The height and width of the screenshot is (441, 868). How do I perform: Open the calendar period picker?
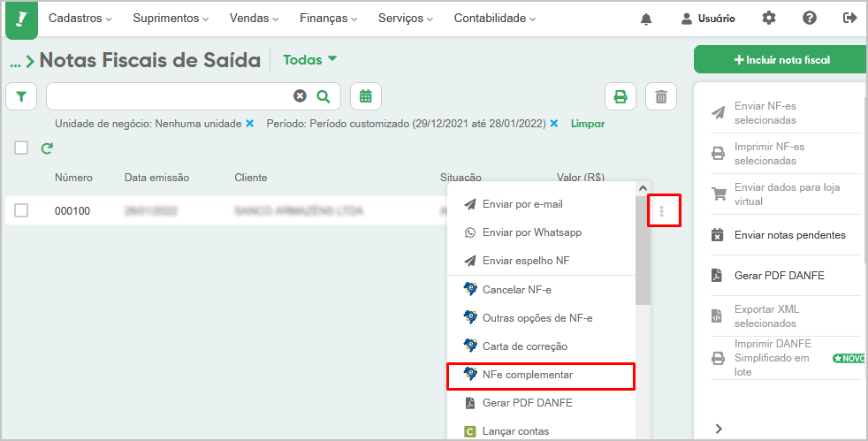[365, 96]
